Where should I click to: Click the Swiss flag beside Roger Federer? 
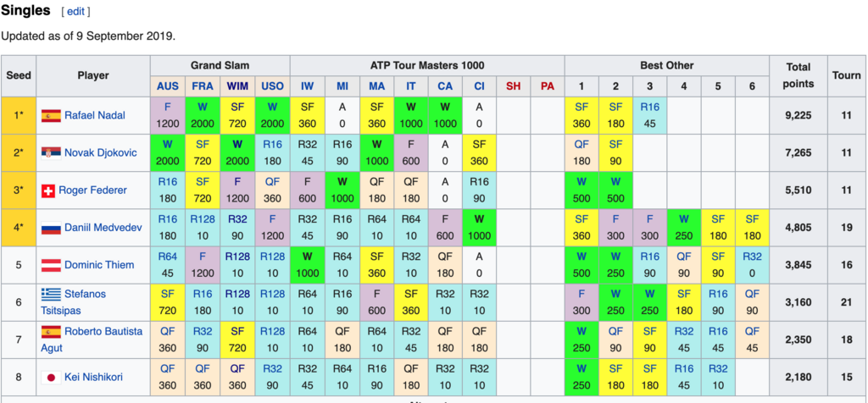[x=48, y=190]
